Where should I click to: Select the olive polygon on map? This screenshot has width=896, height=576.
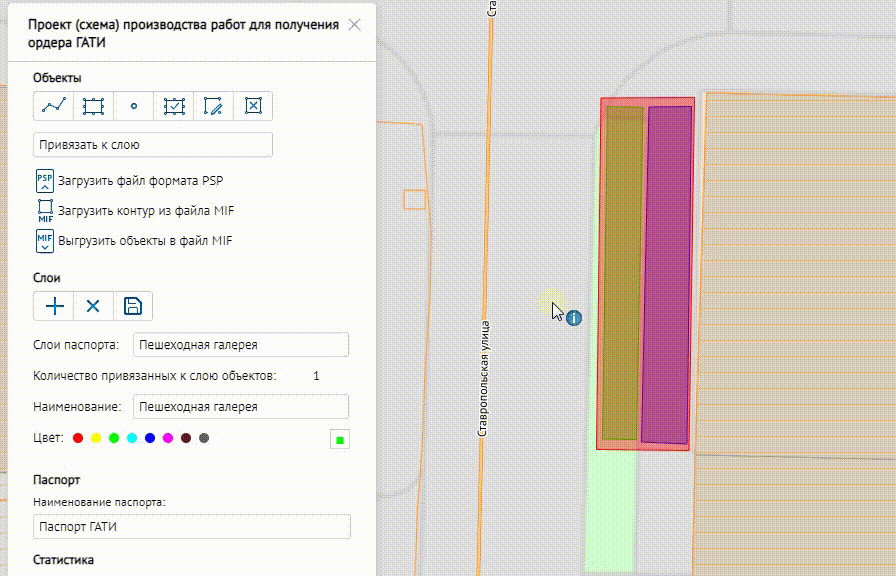pos(622,273)
